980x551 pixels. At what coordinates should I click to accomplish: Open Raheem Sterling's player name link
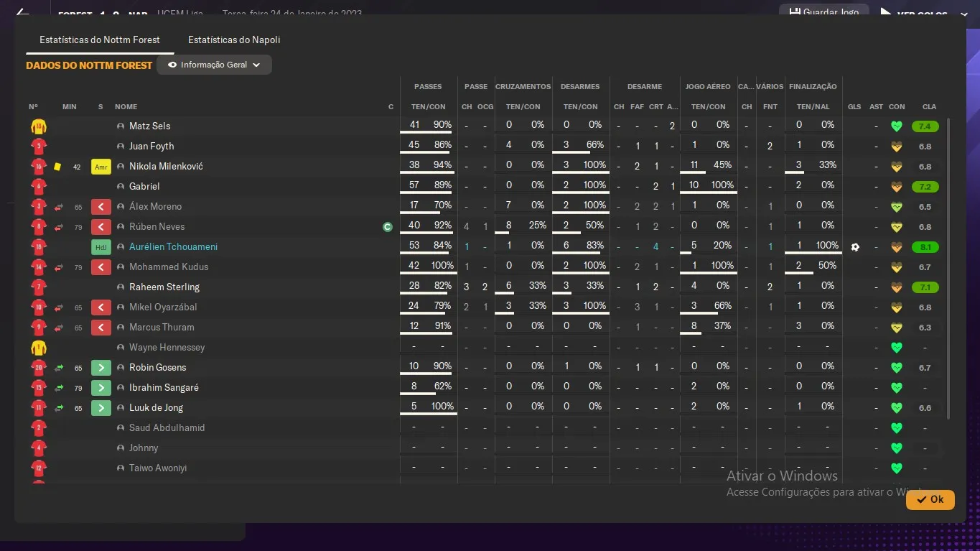click(164, 287)
